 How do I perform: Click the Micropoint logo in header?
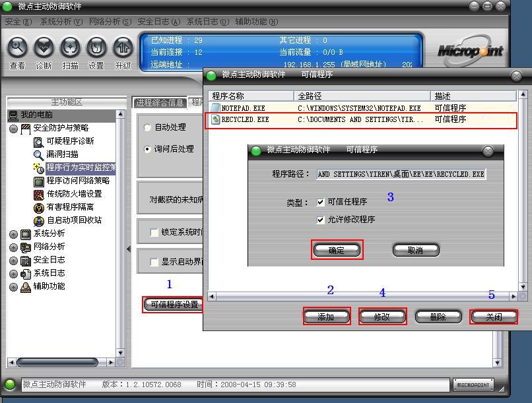pyautogui.click(x=470, y=51)
